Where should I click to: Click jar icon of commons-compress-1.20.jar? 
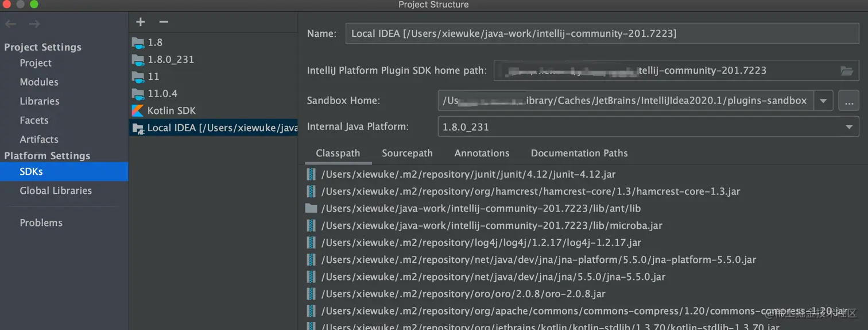tap(311, 311)
